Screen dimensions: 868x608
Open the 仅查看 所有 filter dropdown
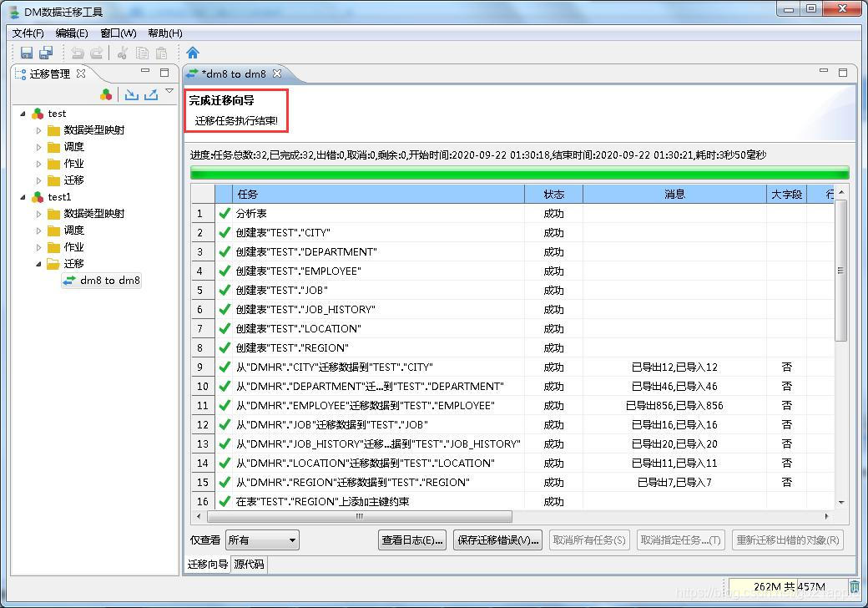pyautogui.click(x=262, y=540)
